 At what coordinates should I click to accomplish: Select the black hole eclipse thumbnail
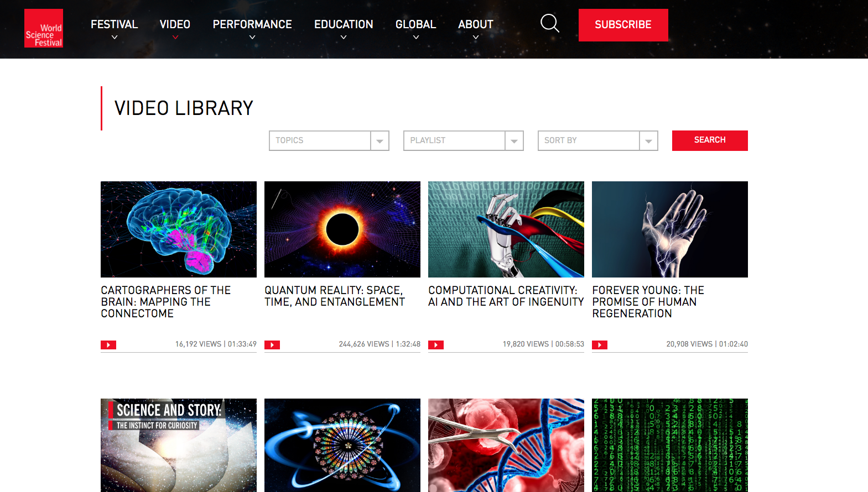pyautogui.click(x=342, y=229)
